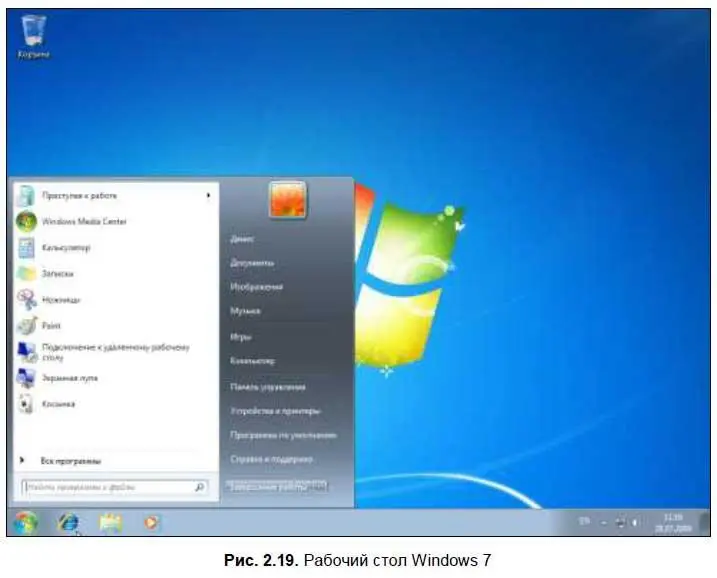The height and width of the screenshot is (578, 717).
Task: Open the Recycle Bin (Корзина) desktop icon
Action: [x=33, y=37]
